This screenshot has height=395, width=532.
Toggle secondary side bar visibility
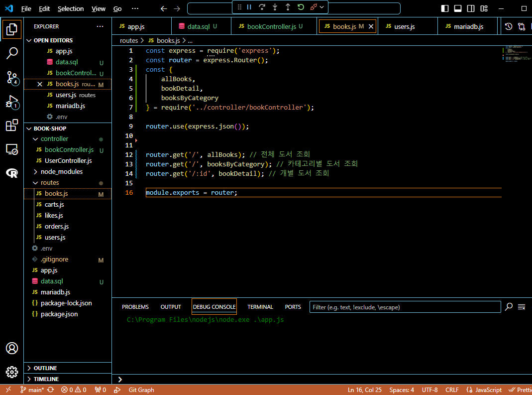click(x=471, y=8)
